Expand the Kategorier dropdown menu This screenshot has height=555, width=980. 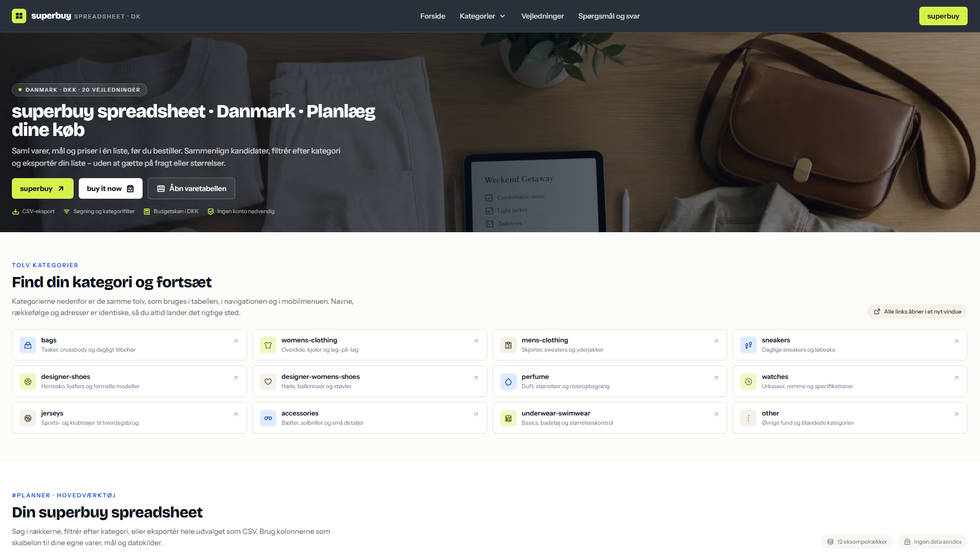[x=482, y=16]
